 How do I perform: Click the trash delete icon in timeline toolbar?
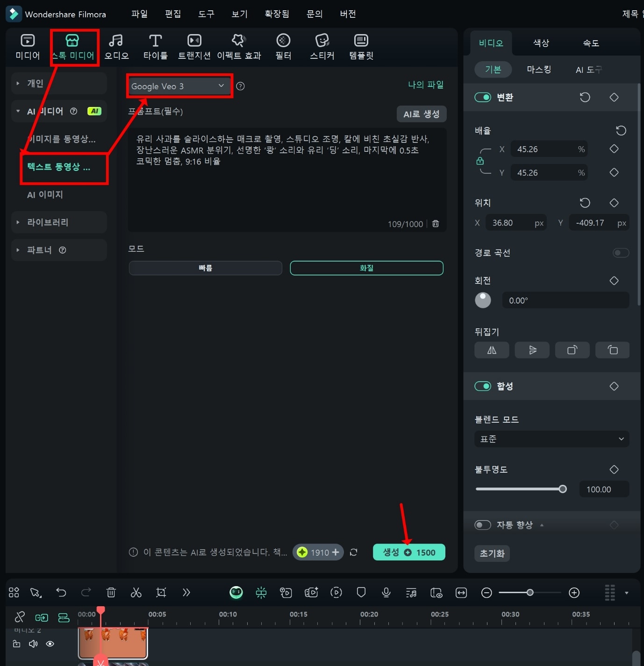pyautogui.click(x=111, y=593)
